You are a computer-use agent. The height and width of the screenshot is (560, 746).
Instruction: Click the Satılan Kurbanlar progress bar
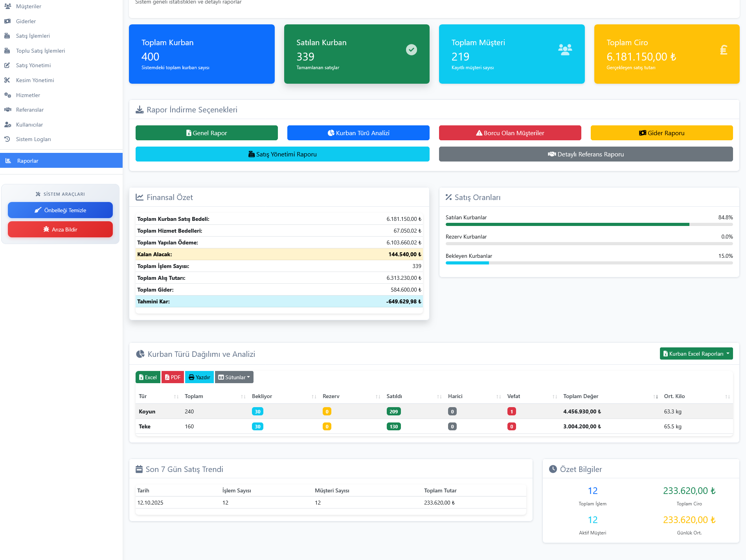click(x=589, y=224)
